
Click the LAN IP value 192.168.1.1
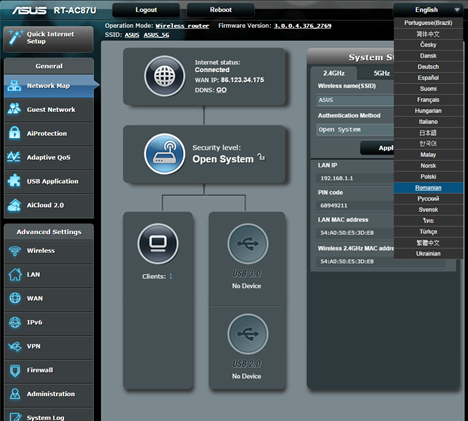(x=337, y=178)
